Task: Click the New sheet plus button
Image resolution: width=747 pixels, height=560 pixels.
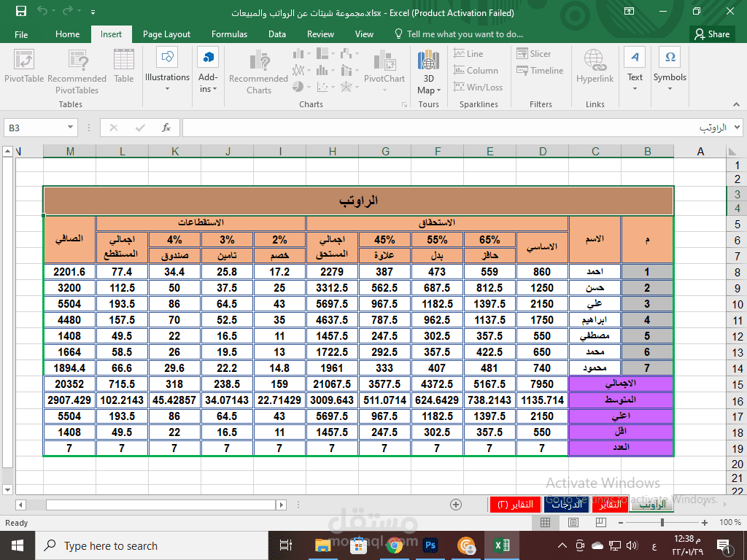Action: [456, 505]
